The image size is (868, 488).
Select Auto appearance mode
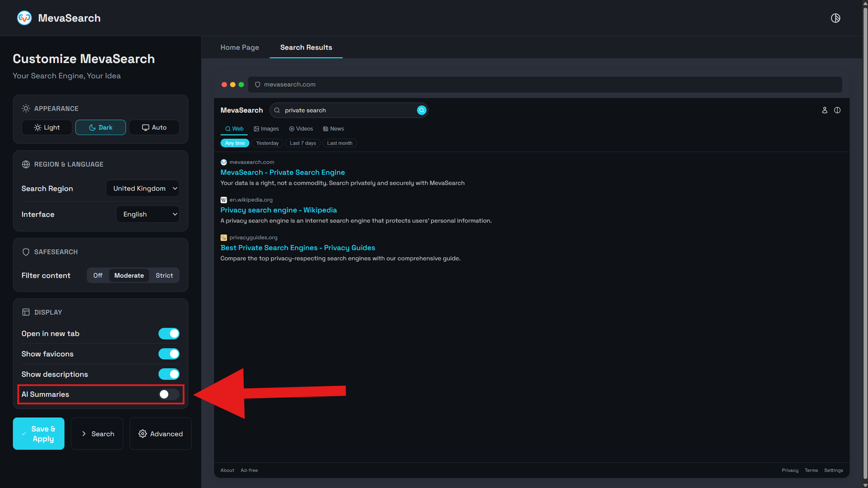[154, 128]
